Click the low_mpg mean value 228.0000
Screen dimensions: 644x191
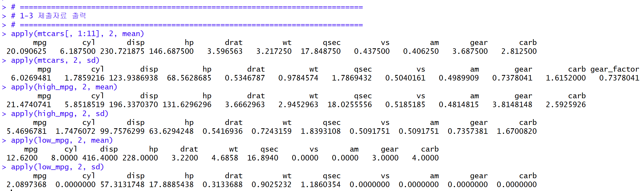point(140,158)
